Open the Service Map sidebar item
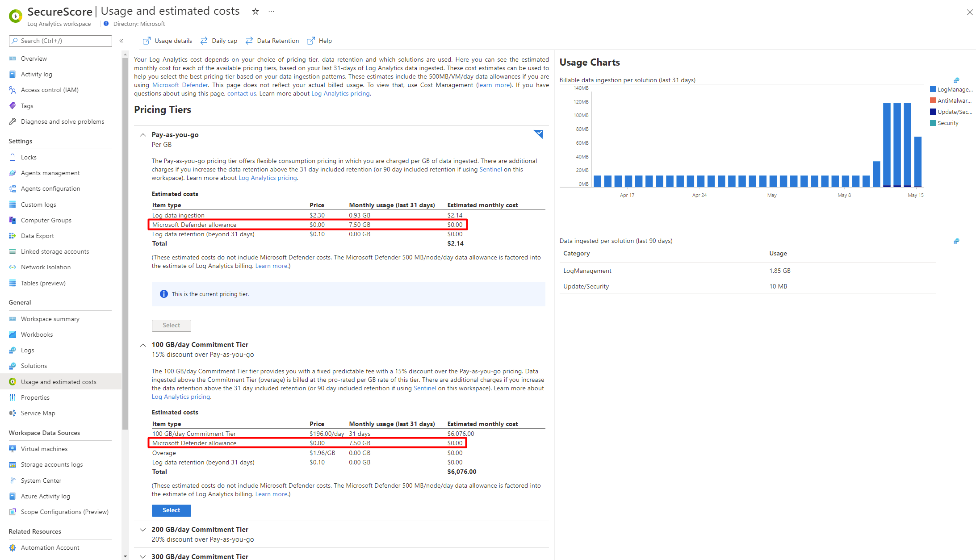 point(38,414)
